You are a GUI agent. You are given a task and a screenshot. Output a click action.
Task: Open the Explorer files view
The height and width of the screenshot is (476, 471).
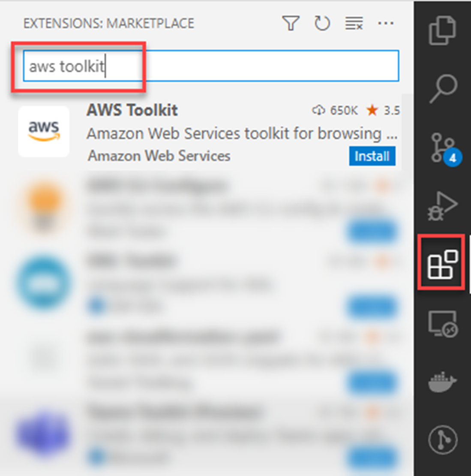click(x=442, y=30)
